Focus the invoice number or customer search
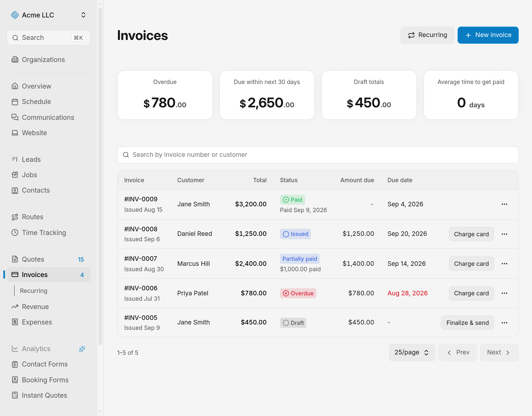This screenshot has width=532, height=416. click(318, 155)
